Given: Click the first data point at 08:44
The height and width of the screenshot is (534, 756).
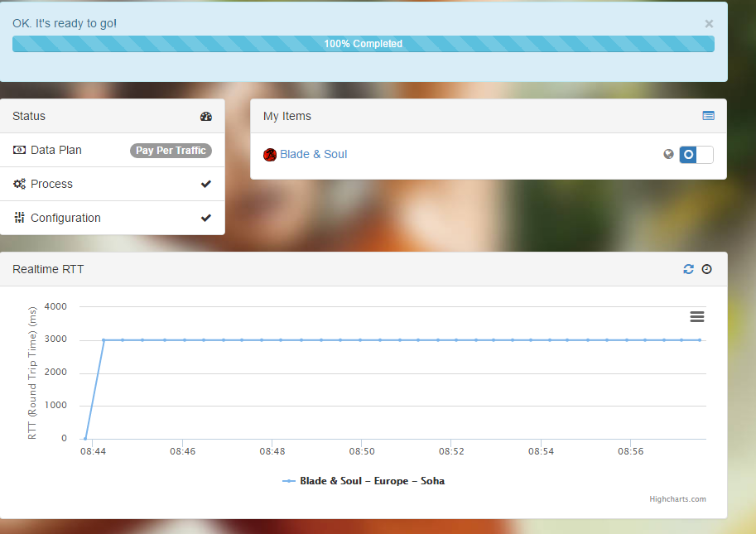Looking at the screenshot, I should pyautogui.click(x=85, y=439).
